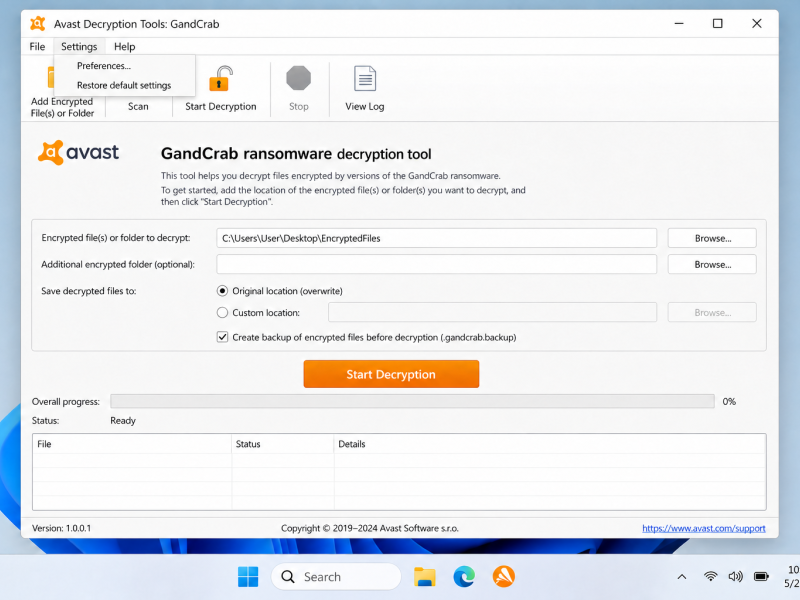Close the Avast Decryption Tools window
The width and height of the screenshot is (800, 600).
click(757, 23)
